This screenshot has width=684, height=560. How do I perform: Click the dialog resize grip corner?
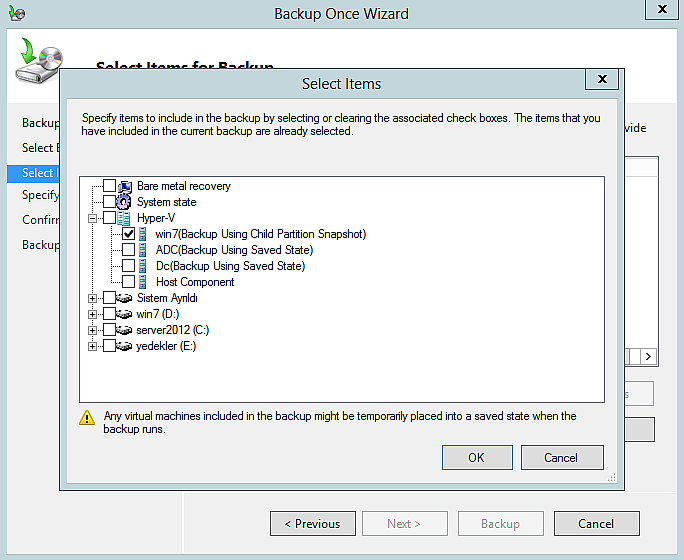(x=612, y=477)
